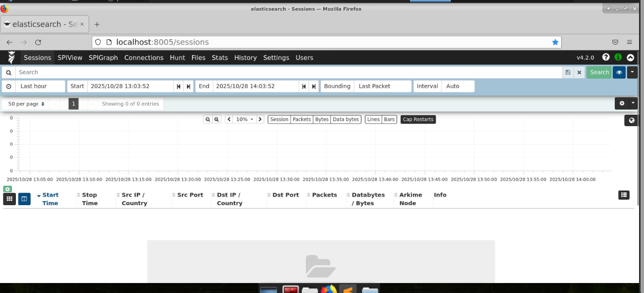Click the green Search button

(x=599, y=73)
